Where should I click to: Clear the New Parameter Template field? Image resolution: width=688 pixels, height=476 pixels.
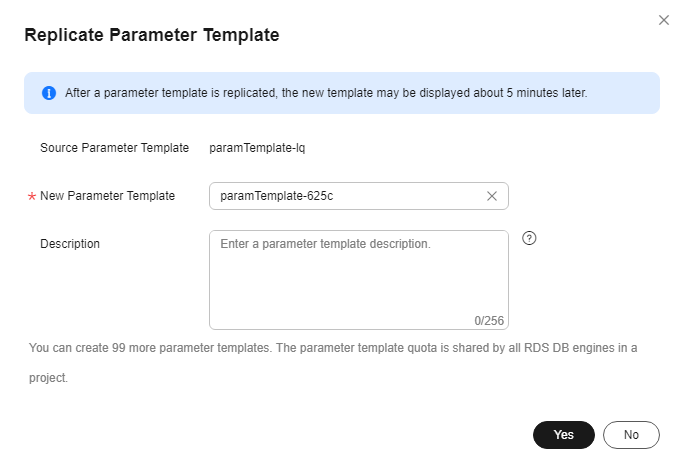point(492,196)
